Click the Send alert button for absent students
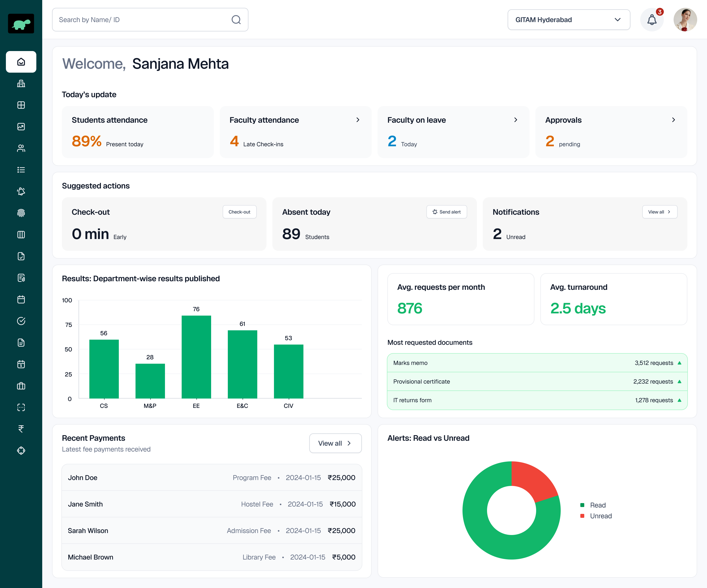707x588 pixels. point(447,212)
